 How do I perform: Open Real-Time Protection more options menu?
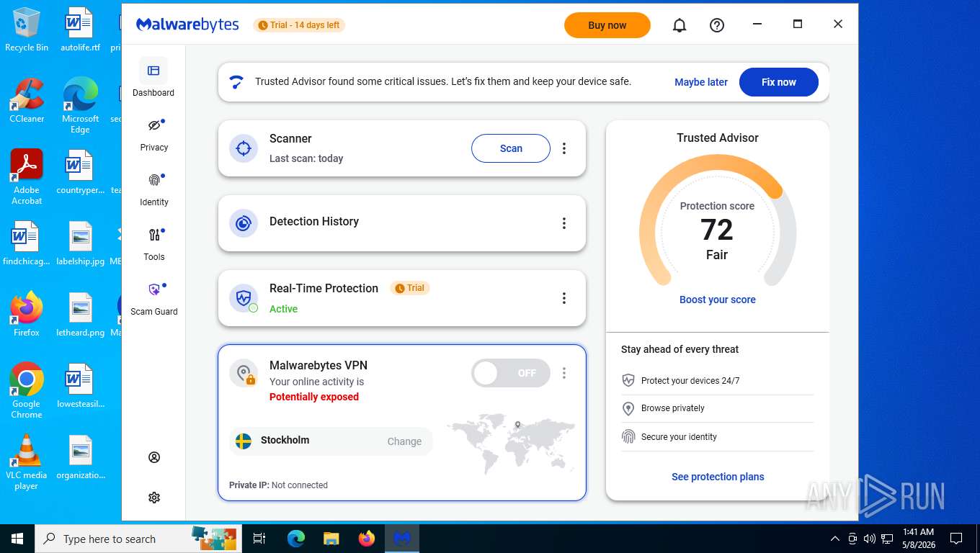point(564,298)
